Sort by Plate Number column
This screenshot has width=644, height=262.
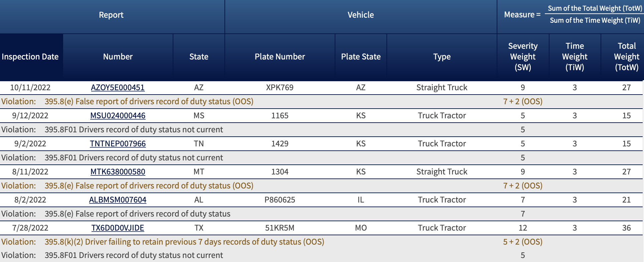(280, 57)
